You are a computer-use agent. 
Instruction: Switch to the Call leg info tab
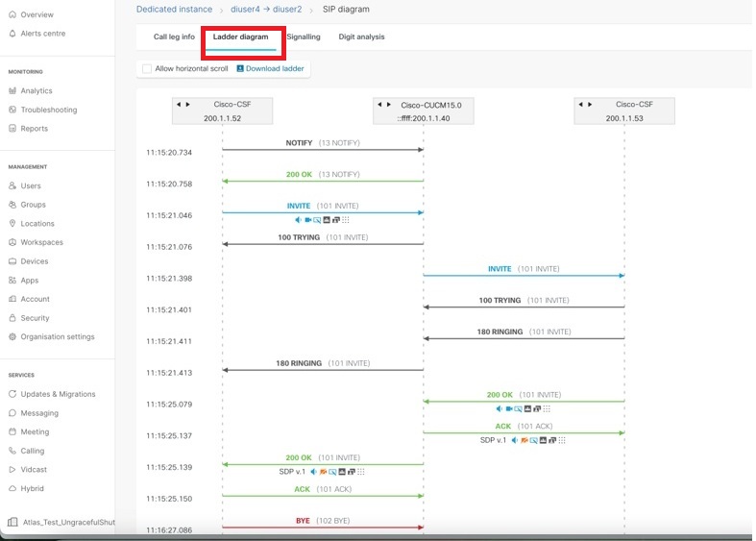point(174,37)
